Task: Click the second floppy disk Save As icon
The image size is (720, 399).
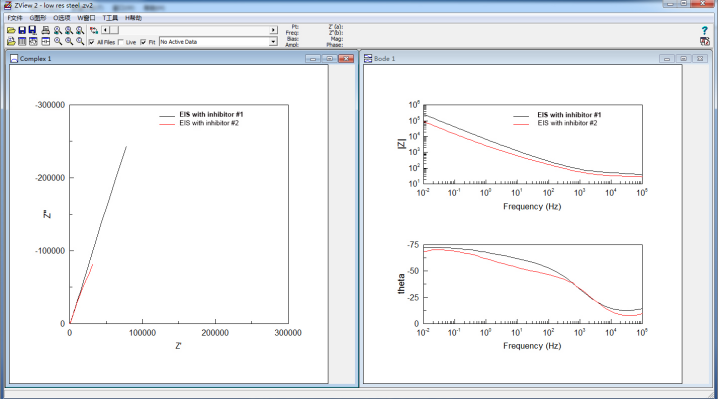Action: [33, 30]
